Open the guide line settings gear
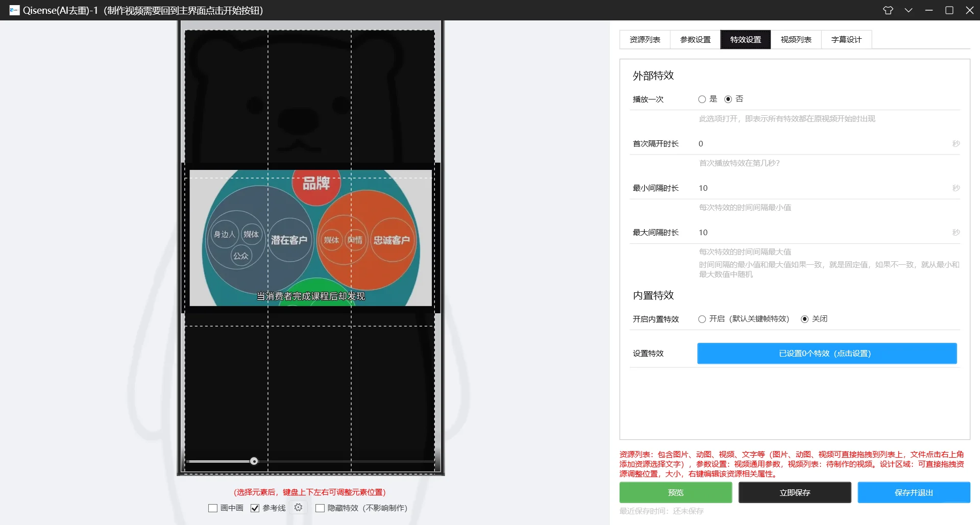Screen dimensions: 980x525 299,508
